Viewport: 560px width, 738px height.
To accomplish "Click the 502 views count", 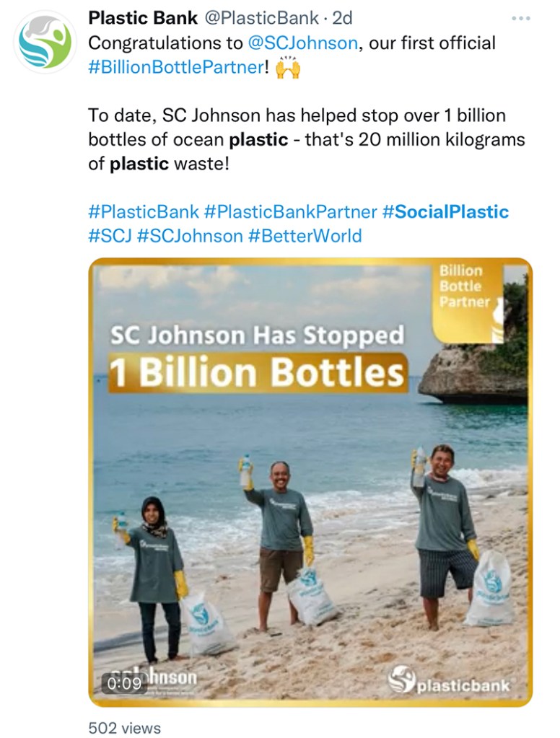I will pyautogui.click(x=124, y=727).
